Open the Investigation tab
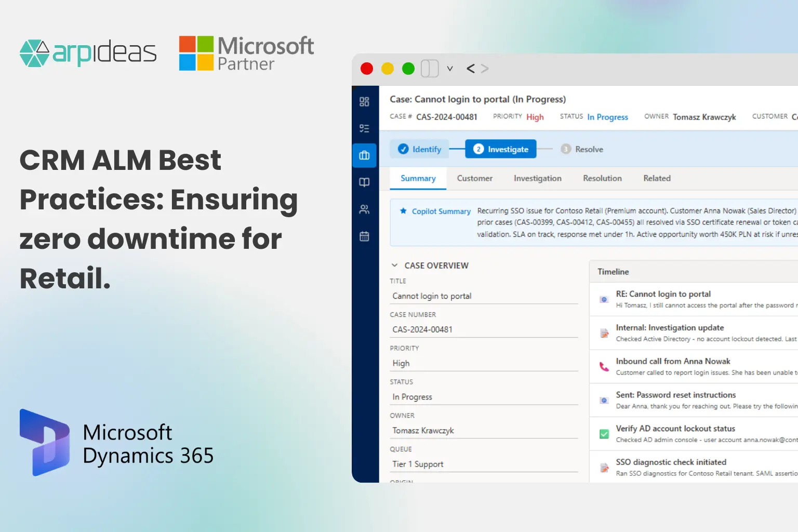This screenshot has width=798, height=532. 537,178
